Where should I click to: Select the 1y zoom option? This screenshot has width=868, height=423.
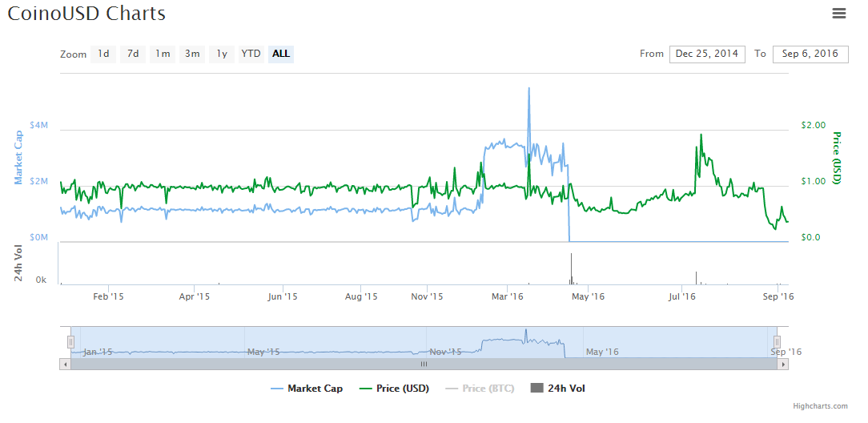click(222, 54)
